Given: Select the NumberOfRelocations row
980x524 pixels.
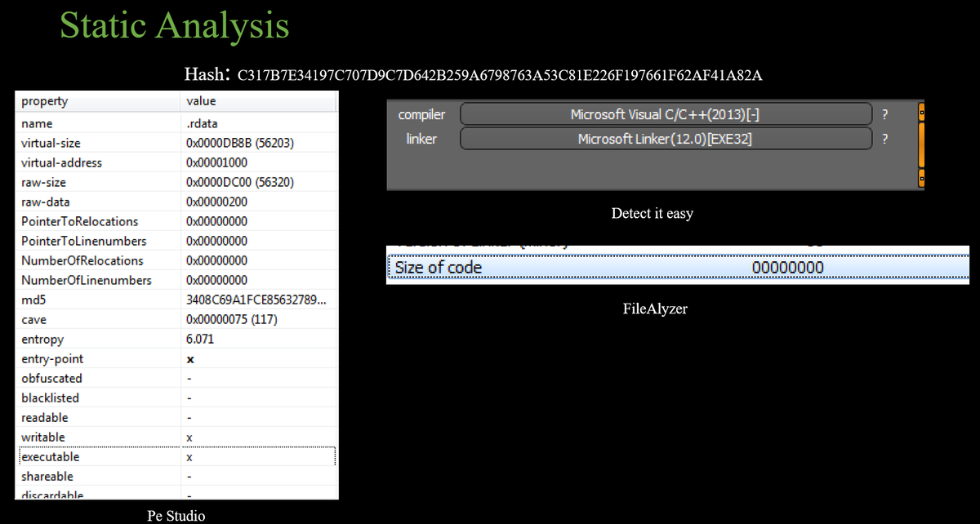Looking at the screenshot, I should [x=176, y=261].
